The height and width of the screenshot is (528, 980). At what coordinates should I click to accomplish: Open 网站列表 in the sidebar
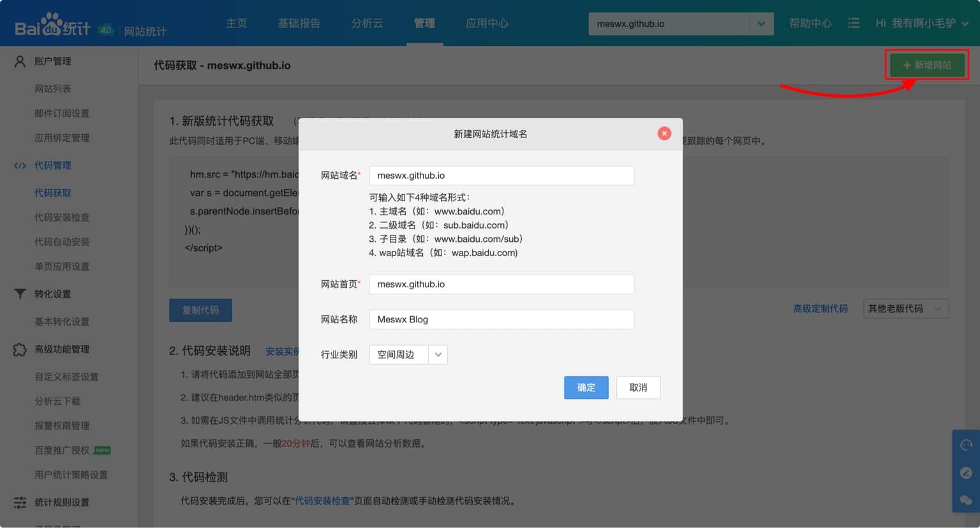point(53,89)
